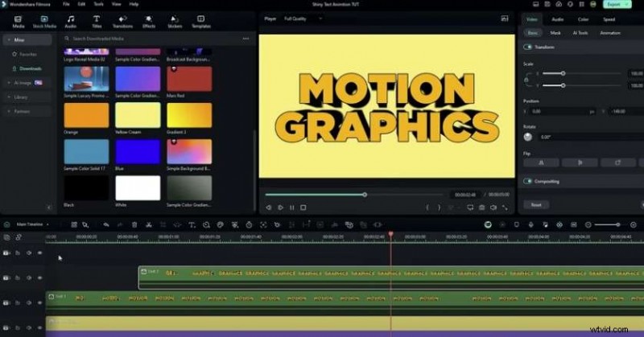Image resolution: width=644 pixels, height=337 pixels.
Task: Click the stopwatch Speed icon in timeline toolbar
Action: pos(249,225)
